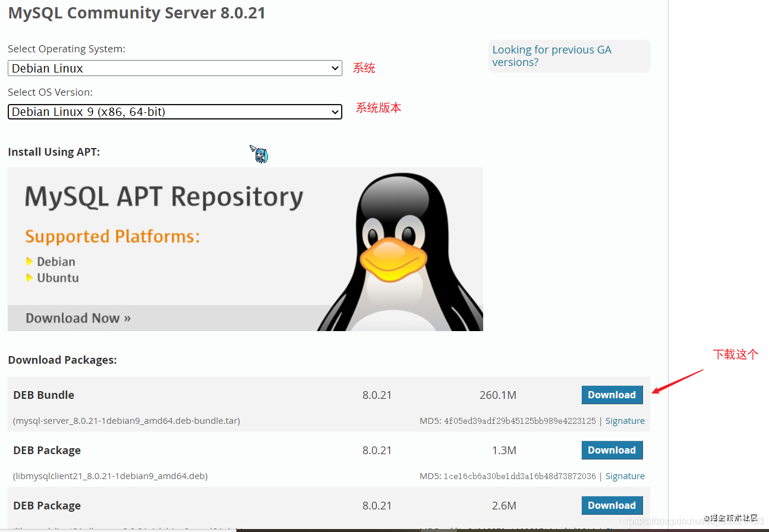The height and width of the screenshot is (532, 769).
Task: Click the 'Install Using APT:' label
Action: pyautogui.click(x=54, y=152)
